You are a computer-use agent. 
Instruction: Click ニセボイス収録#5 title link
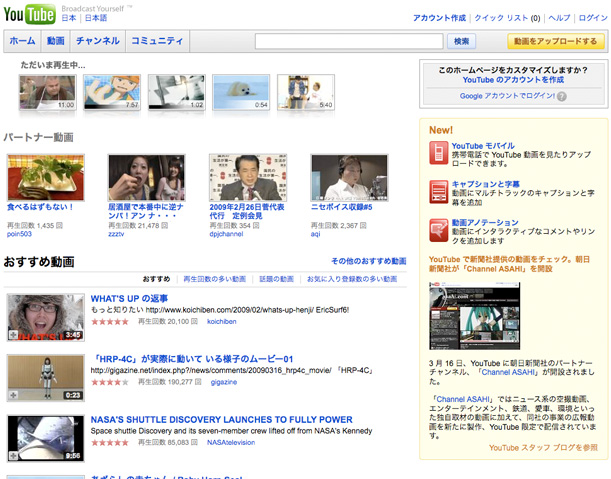(341, 207)
